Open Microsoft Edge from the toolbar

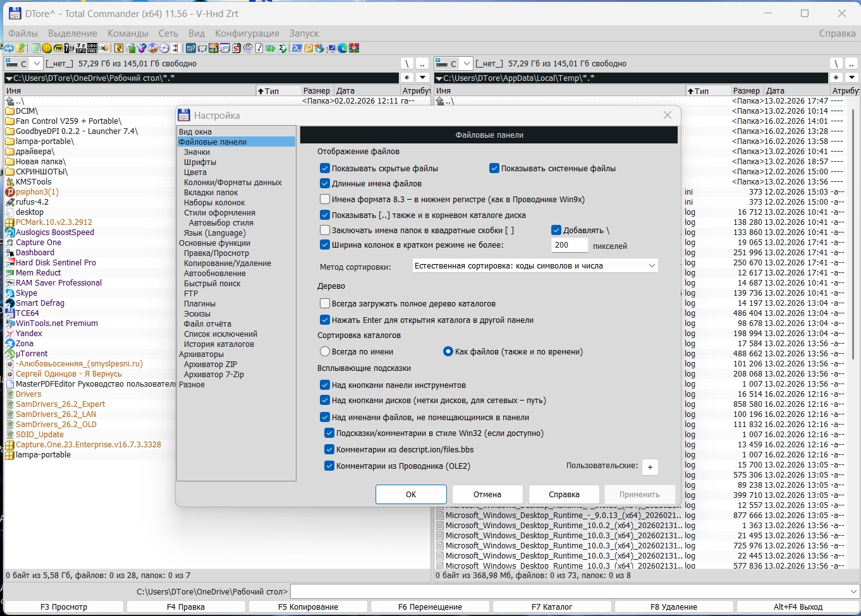point(343,48)
